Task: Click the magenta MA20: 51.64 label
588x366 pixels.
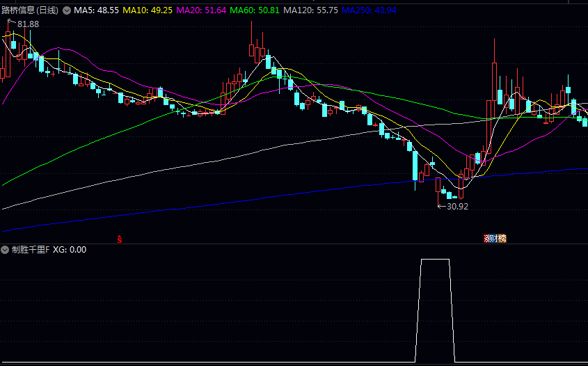Action: pos(201,10)
